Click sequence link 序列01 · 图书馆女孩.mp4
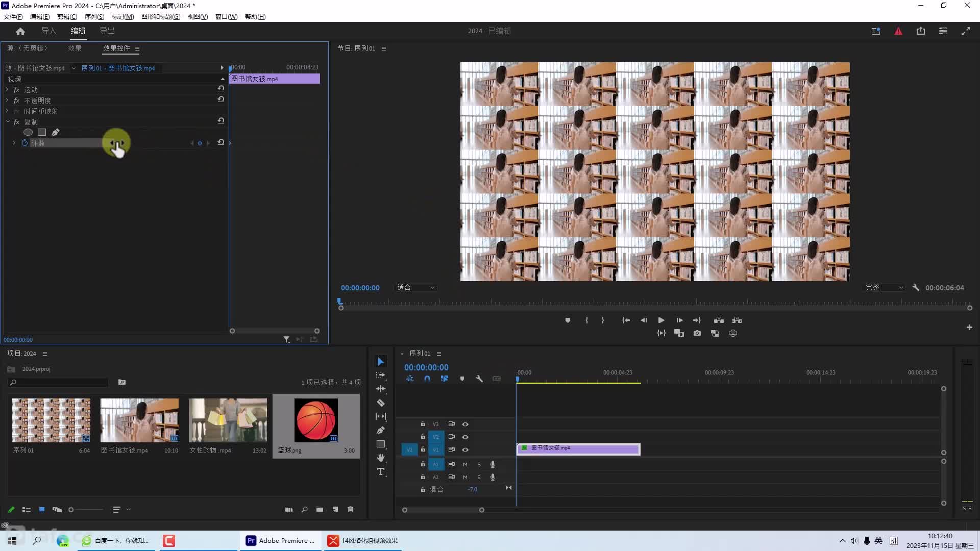This screenshot has width=980, height=551. point(118,68)
